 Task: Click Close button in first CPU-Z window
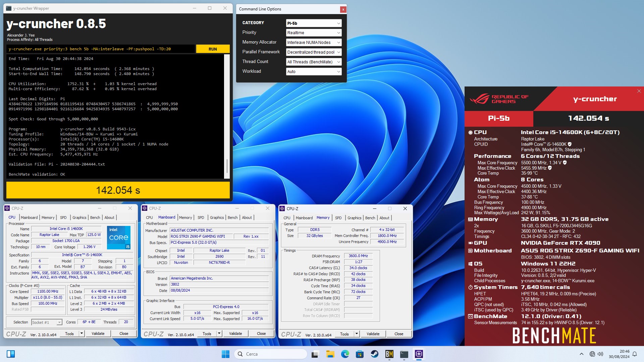124,334
